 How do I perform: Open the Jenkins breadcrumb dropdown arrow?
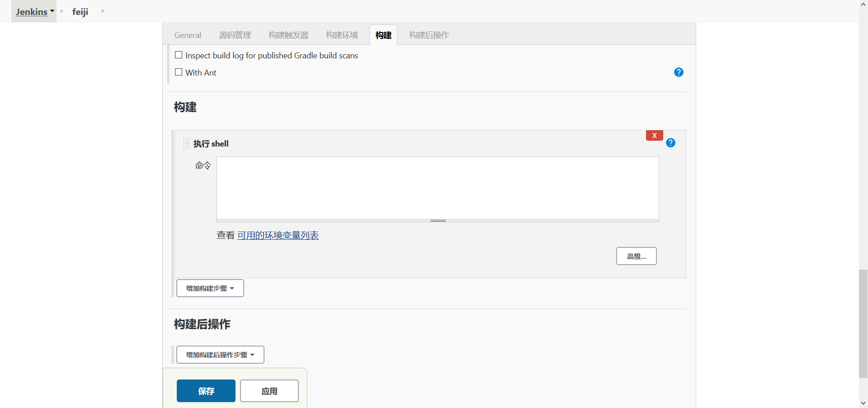click(x=52, y=11)
